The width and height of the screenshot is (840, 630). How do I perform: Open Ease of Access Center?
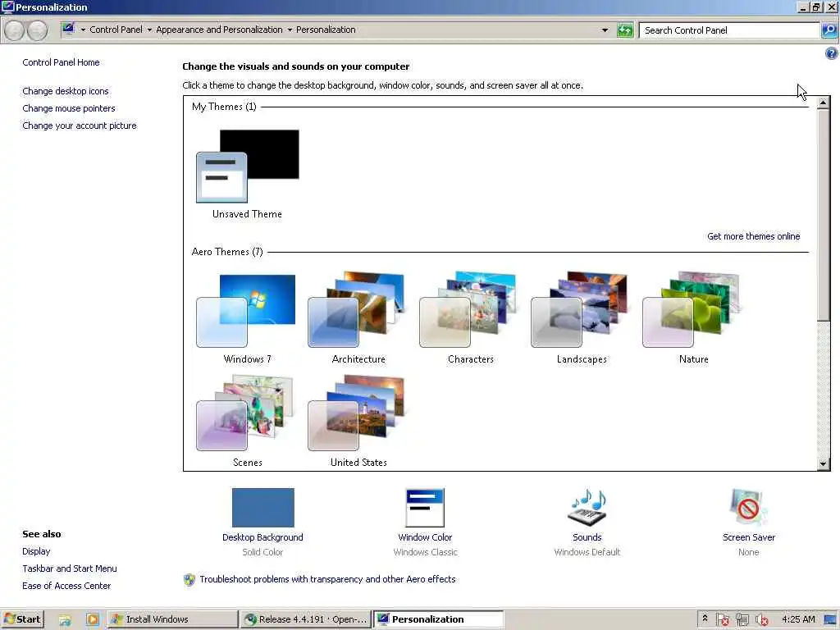pos(66,586)
